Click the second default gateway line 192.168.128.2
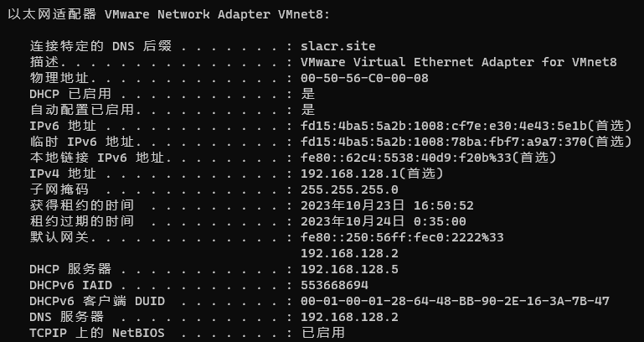This screenshot has height=342, width=644. [x=349, y=253]
